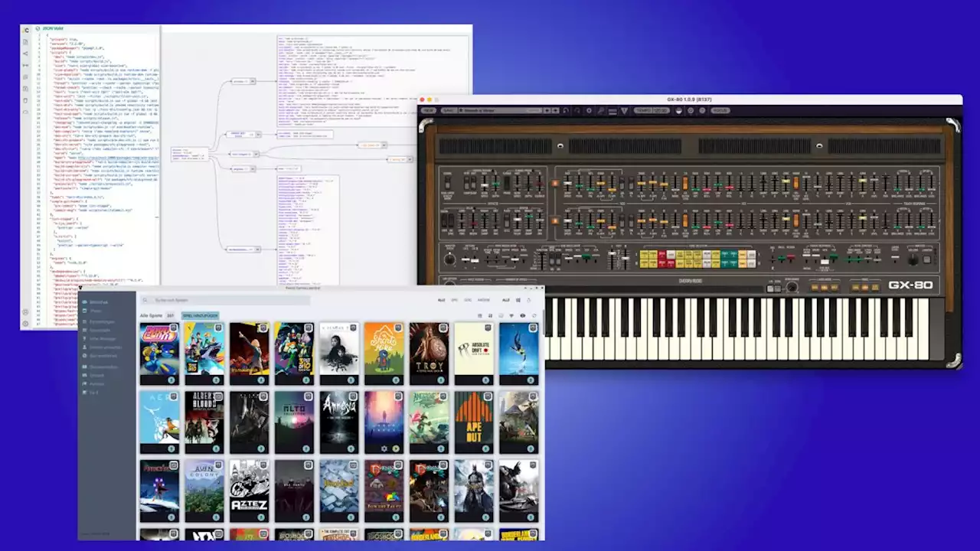The height and width of the screenshot is (551, 980).
Task: Click the magnifier icon in GX-80 toolbar
Action: click(x=601, y=111)
